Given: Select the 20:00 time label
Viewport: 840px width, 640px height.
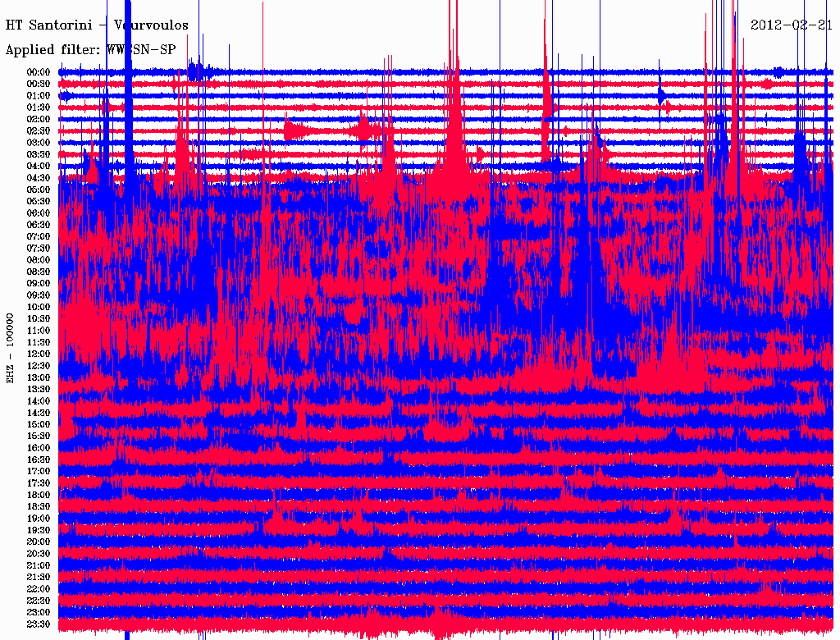Looking at the screenshot, I should [x=39, y=542].
